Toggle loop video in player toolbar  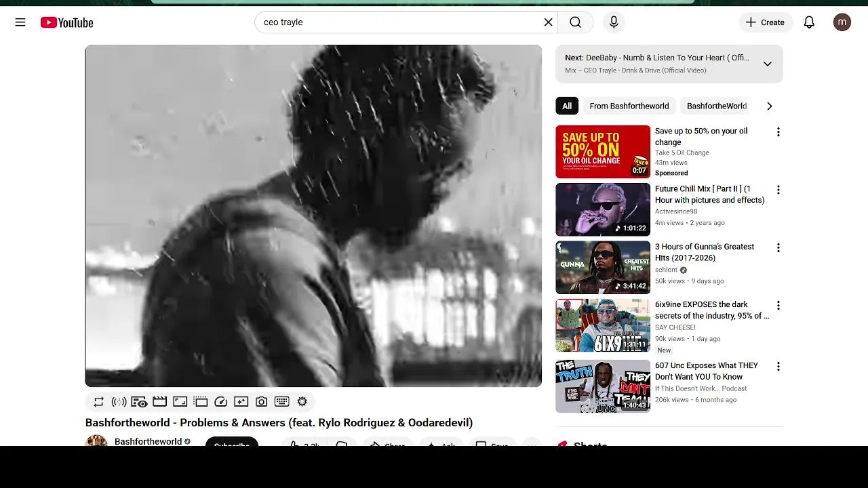click(99, 402)
